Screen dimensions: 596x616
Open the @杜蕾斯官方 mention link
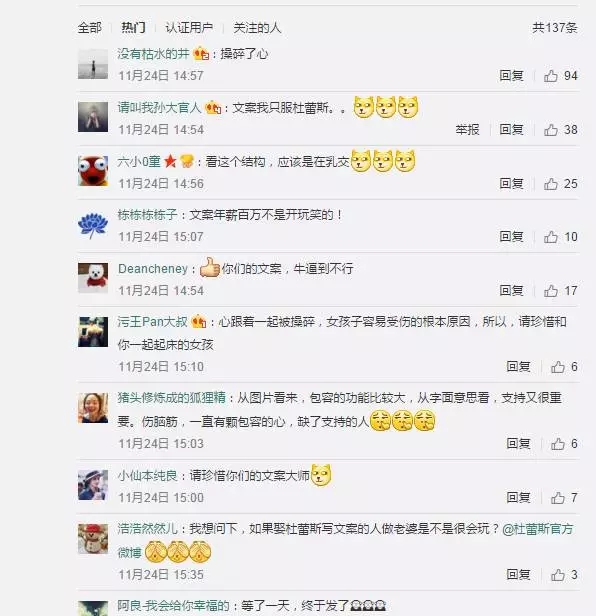tap(537, 529)
